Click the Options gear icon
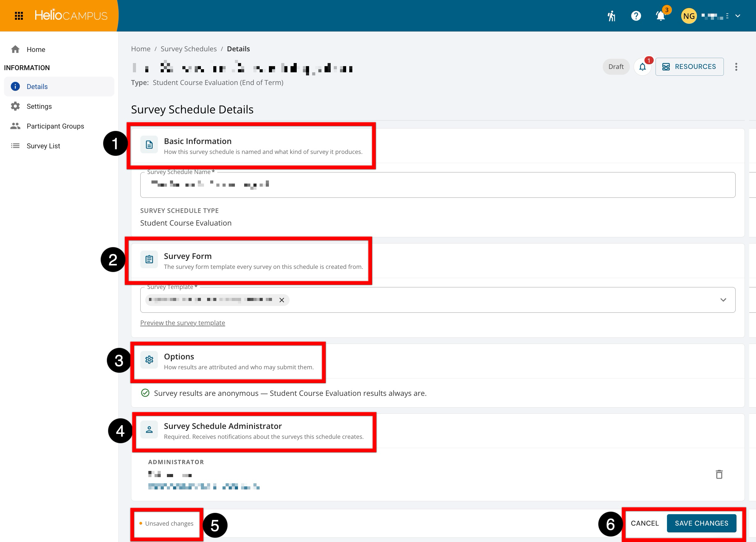The width and height of the screenshot is (756, 542). tap(149, 360)
